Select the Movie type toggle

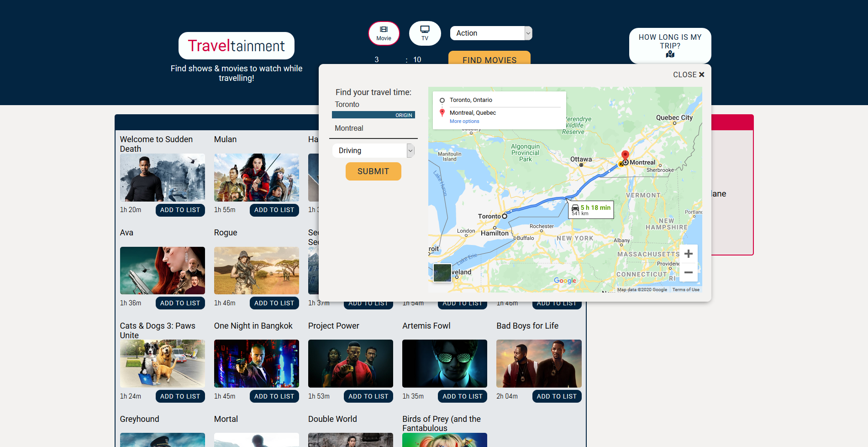[384, 33]
